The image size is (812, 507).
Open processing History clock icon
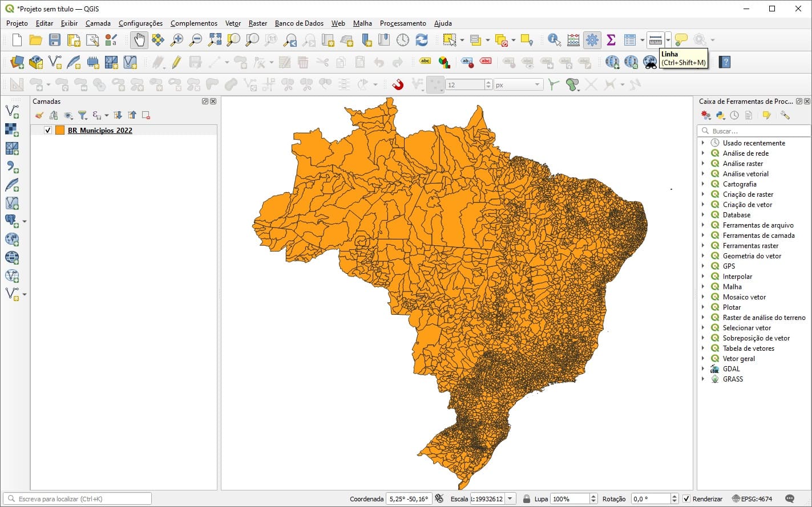(734, 115)
